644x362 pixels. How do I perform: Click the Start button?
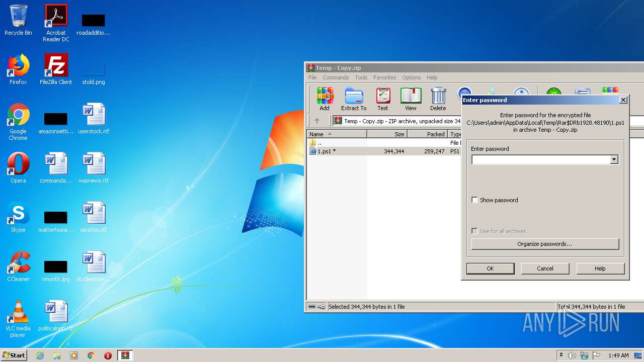tap(14, 355)
